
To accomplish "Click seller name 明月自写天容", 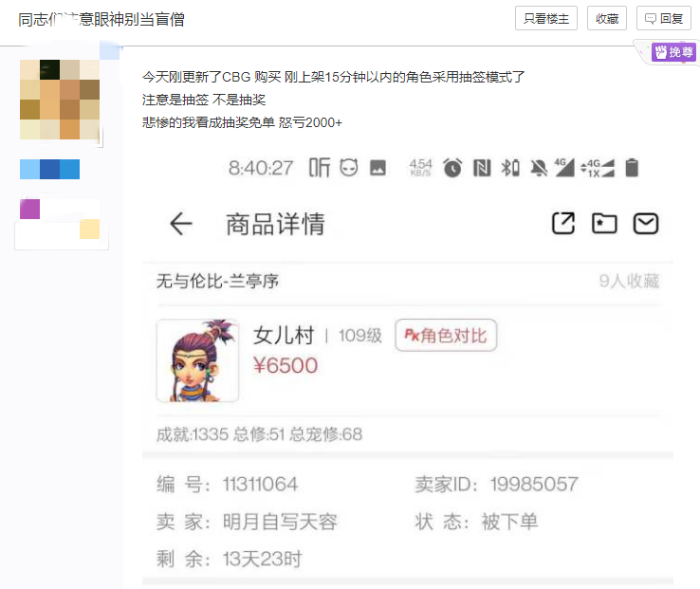I will point(280,522).
